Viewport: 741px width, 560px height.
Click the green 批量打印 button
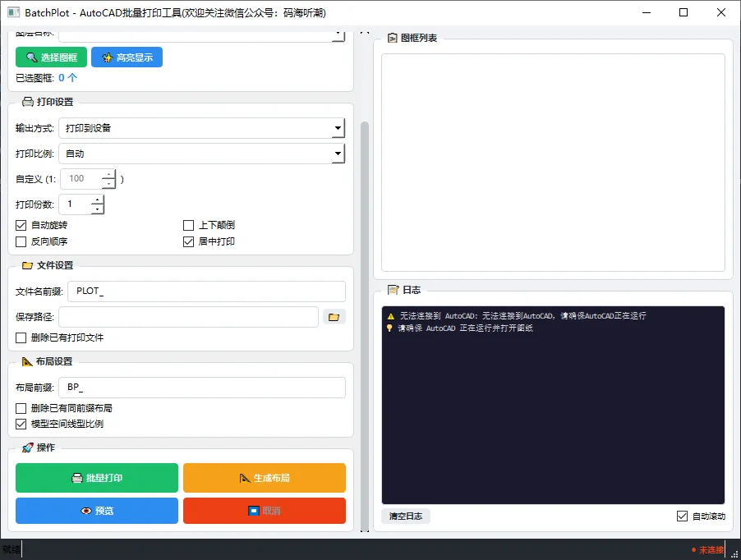point(97,478)
